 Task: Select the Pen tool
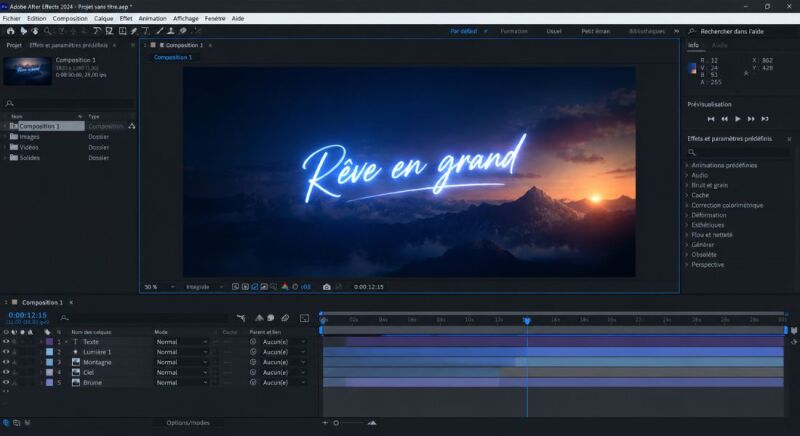[134, 31]
